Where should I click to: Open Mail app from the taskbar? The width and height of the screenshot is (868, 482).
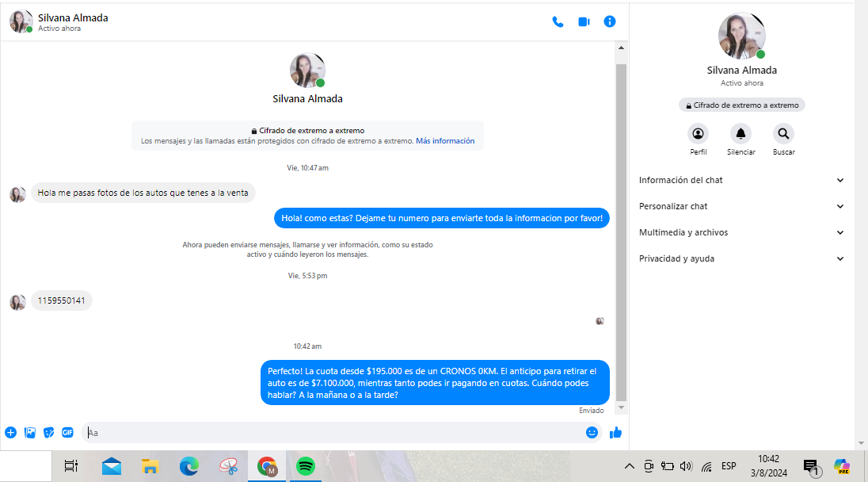tap(111, 466)
